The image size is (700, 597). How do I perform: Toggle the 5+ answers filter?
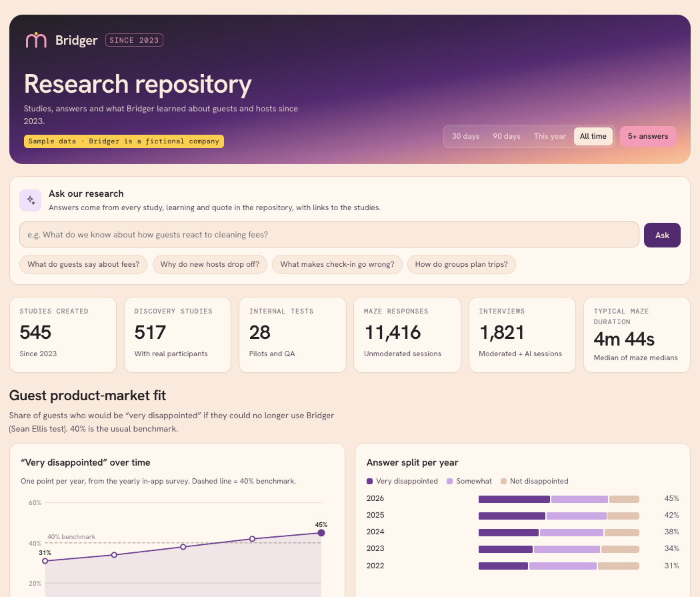coord(648,136)
